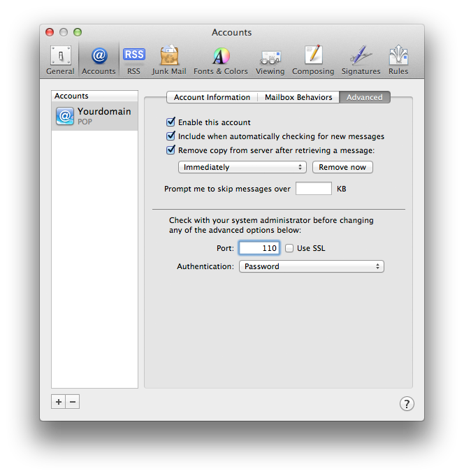Open help with the question mark button
Viewport: 464px width, 476px height.
[x=407, y=404]
